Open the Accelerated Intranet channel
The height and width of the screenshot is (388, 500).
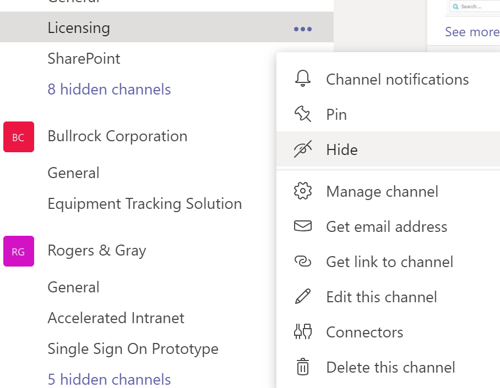[116, 318]
